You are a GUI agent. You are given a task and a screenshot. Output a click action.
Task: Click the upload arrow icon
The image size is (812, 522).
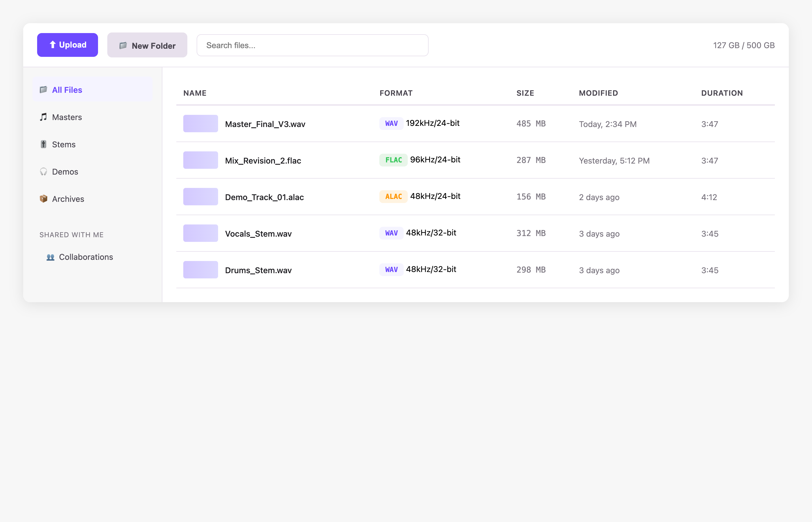pyautogui.click(x=53, y=44)
